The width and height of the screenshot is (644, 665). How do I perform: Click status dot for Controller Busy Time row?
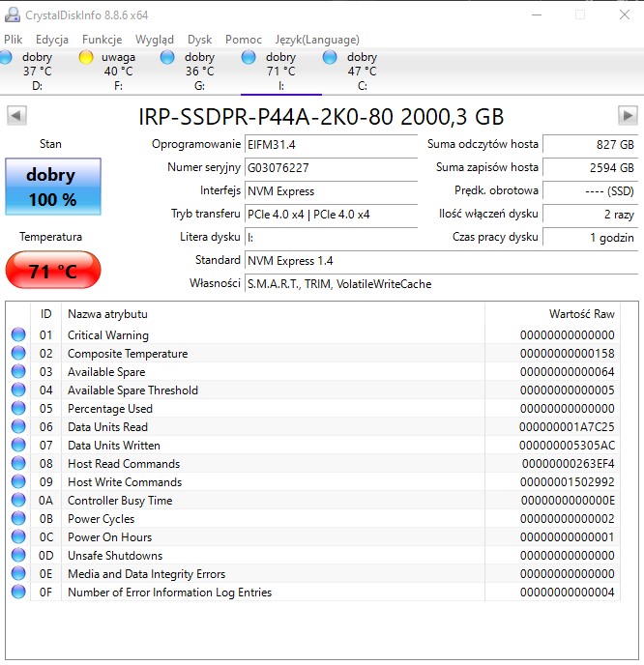click(x=18, y=500)
